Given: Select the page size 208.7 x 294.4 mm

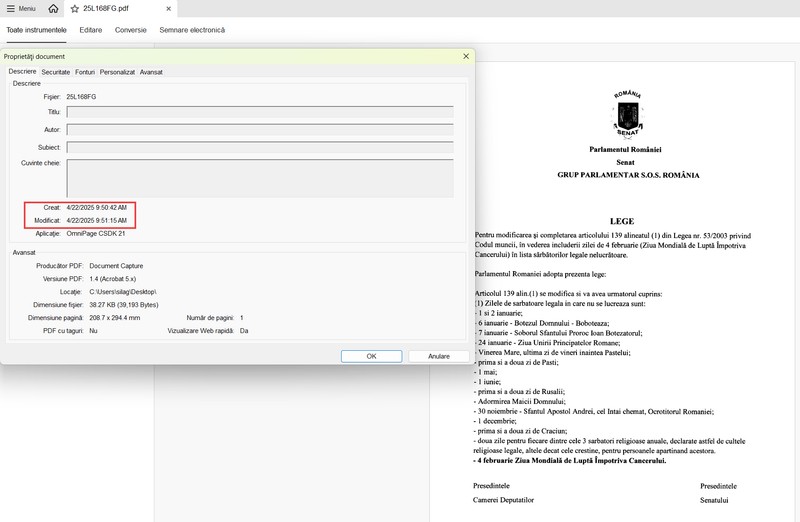Looking at the screenshot, I should (114, 317).
